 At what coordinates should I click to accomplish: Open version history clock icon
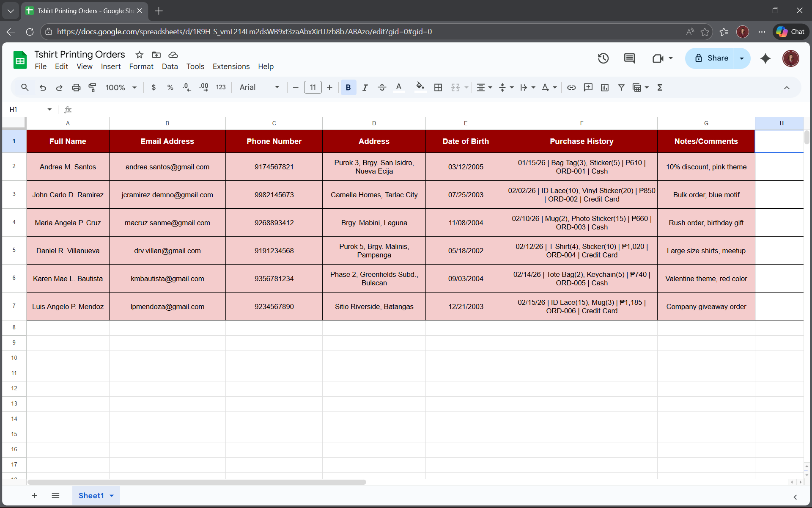click(x=603, y=58)
